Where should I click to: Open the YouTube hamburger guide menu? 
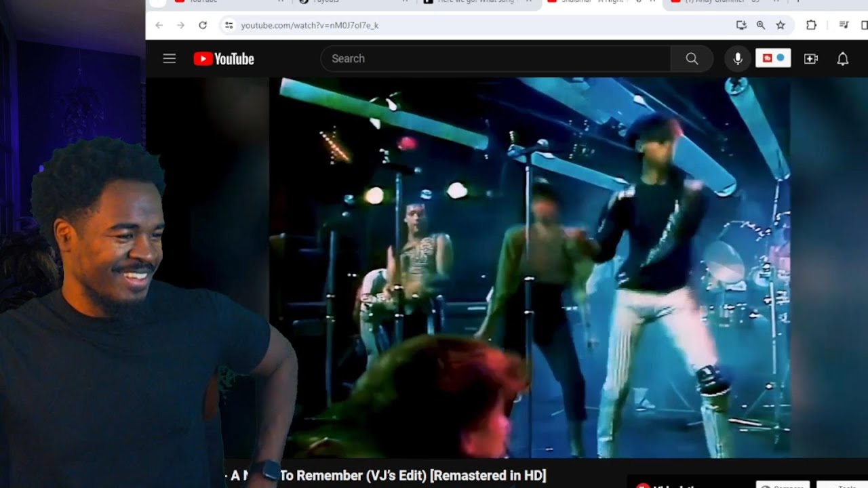tap(170, 58)
